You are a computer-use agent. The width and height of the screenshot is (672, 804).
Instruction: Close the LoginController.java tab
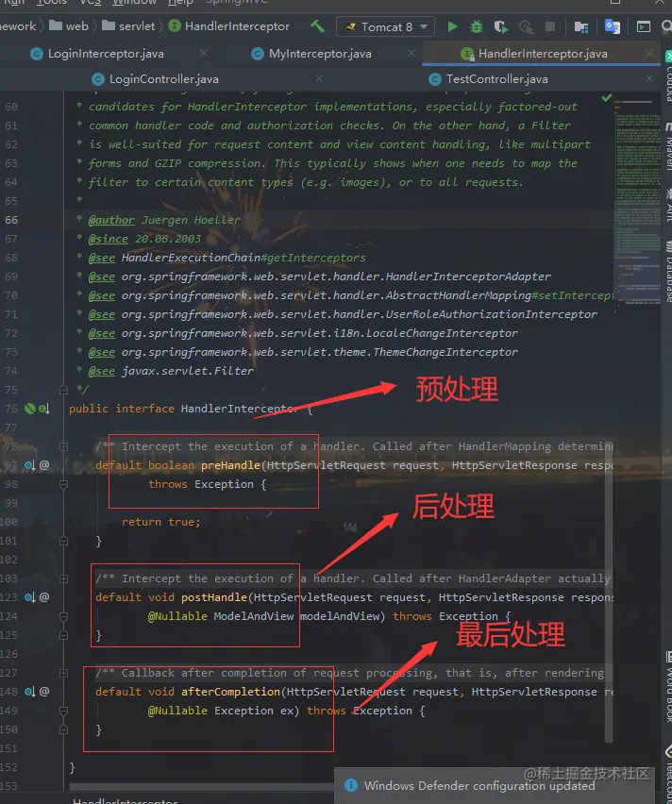click(319, 78)
